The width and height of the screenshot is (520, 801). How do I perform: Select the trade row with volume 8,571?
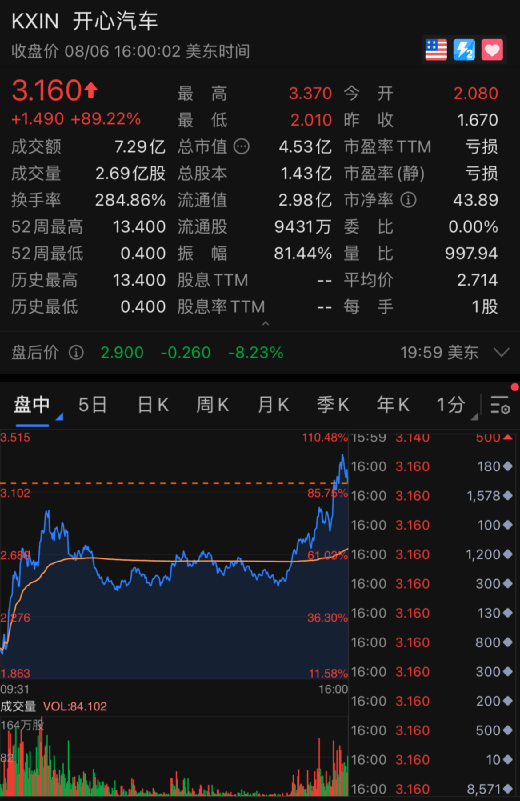(432, 789)
